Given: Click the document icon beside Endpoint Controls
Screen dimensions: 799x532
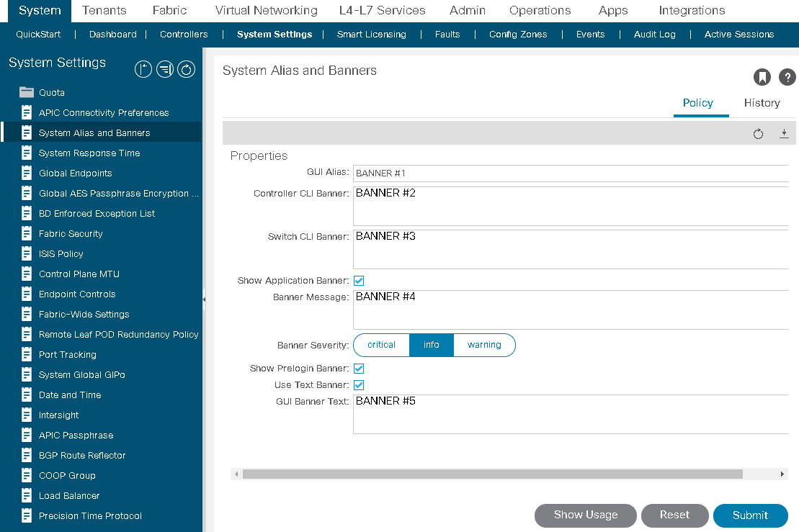Looking at the screenshot, I should [x=27, y=294].
